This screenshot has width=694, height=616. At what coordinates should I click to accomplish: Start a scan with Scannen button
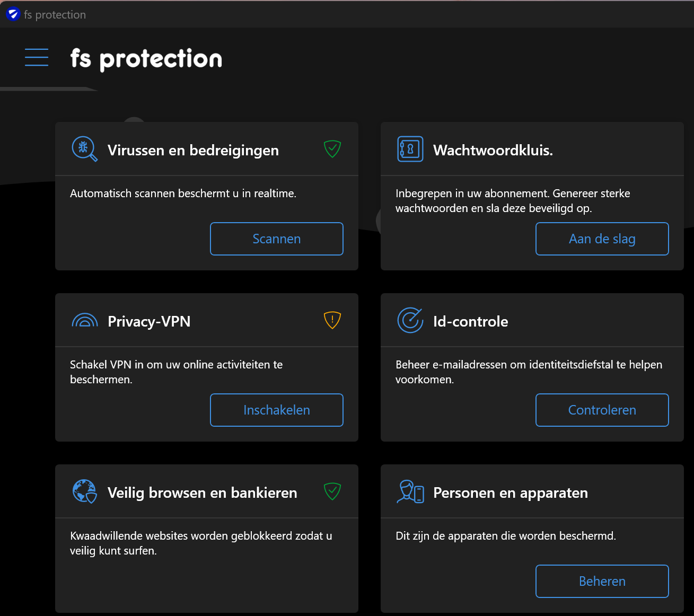[277, 239]
